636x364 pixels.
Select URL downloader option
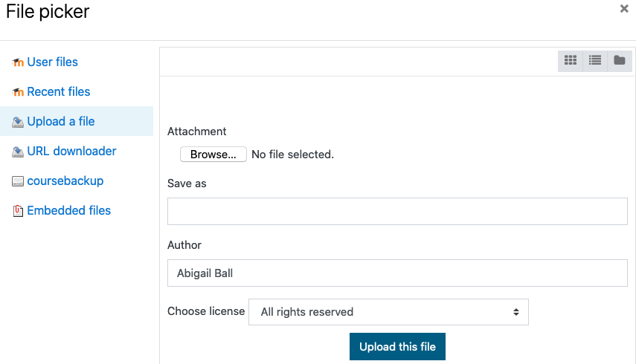(71, 152)
